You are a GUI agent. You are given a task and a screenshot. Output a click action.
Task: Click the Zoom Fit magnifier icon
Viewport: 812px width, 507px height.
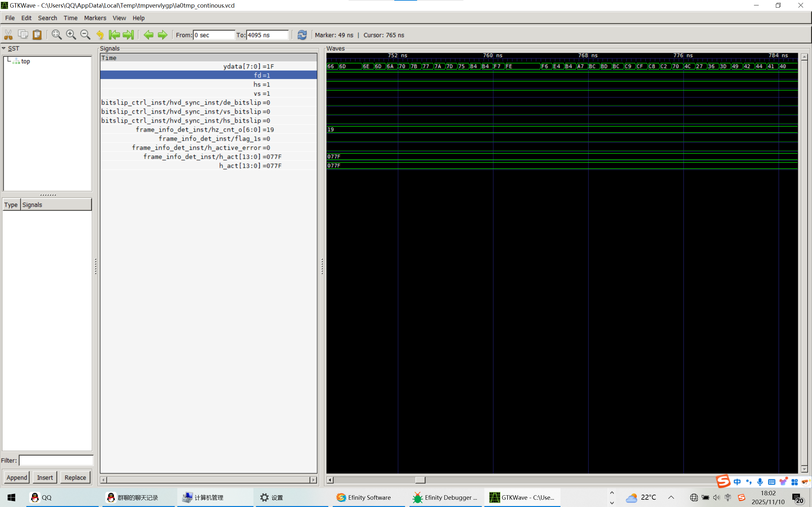tap(56, 35)
